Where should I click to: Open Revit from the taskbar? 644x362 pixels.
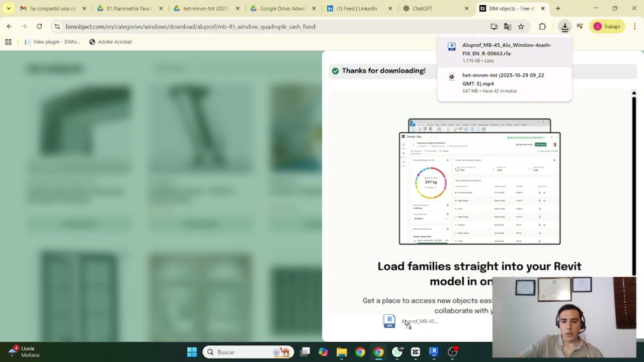coord(434,352)
